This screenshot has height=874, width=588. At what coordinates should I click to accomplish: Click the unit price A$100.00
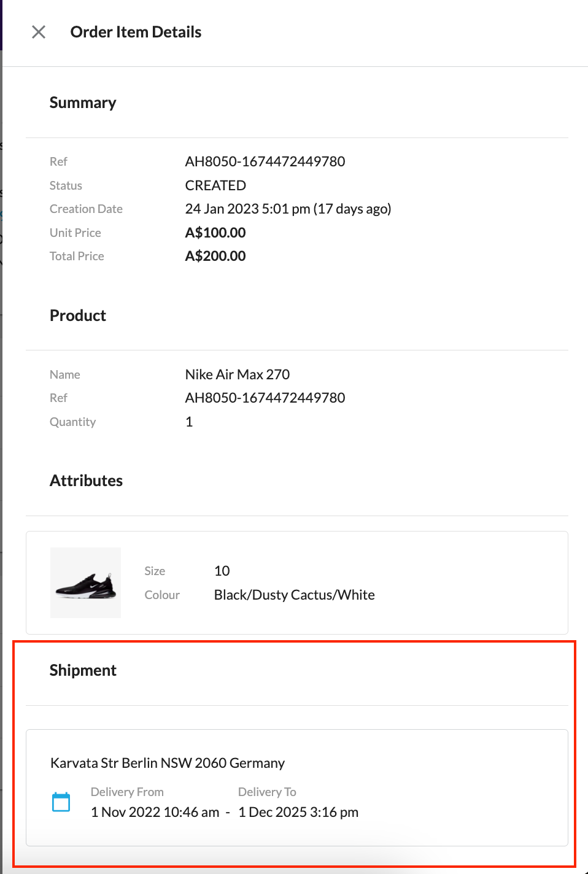(215, 233)
